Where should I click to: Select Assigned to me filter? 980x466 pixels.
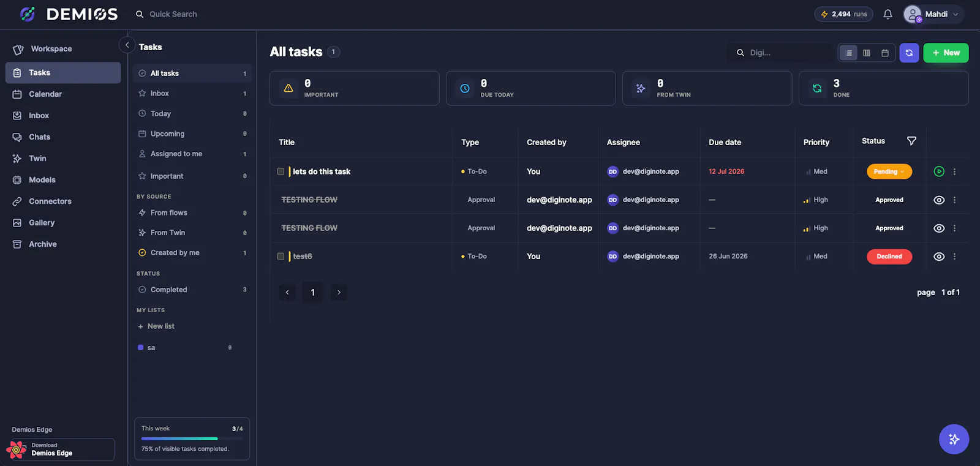(x=192, y=154)
